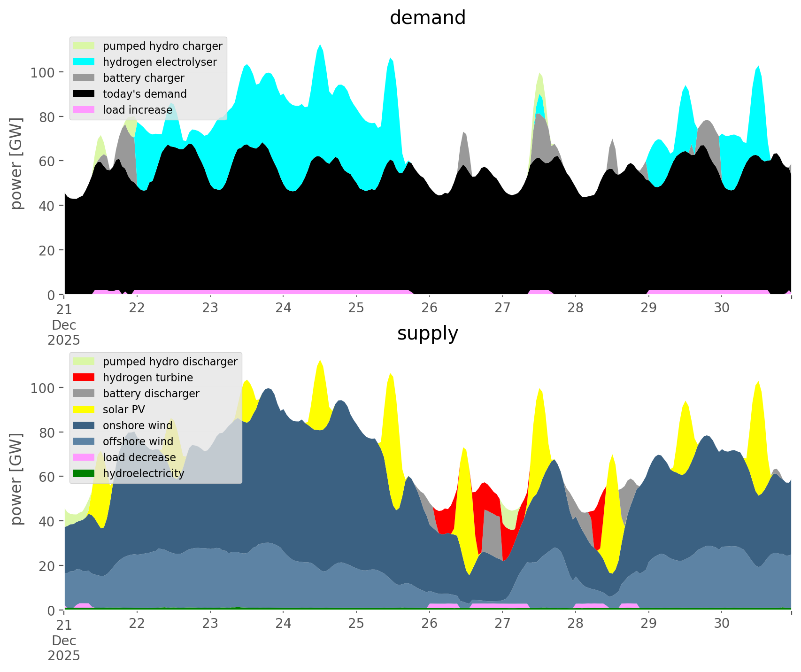The image size is (801, 672).
Task: Click the "supply" chart title
Action: (x=427, y=333)
